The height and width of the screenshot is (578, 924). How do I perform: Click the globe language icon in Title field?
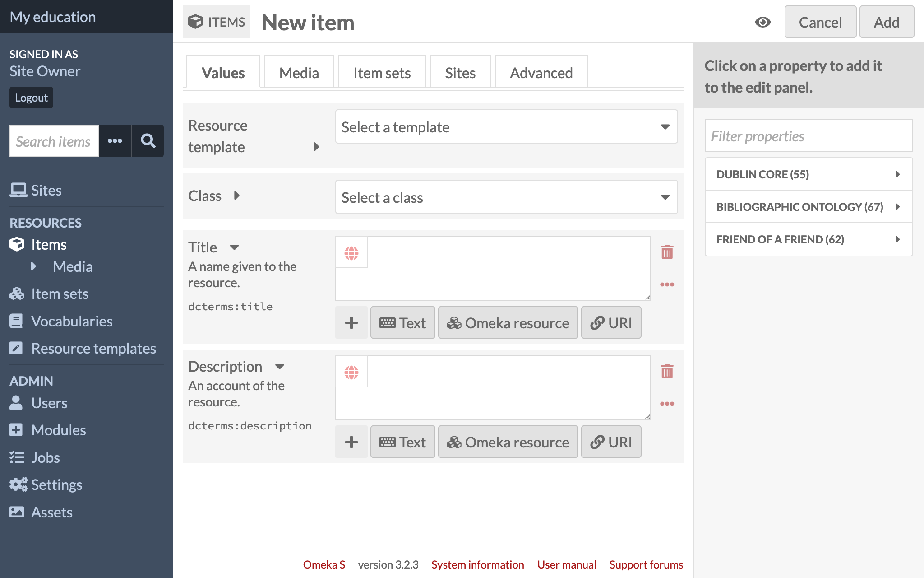pyautogui.click(x=351, y=253)
